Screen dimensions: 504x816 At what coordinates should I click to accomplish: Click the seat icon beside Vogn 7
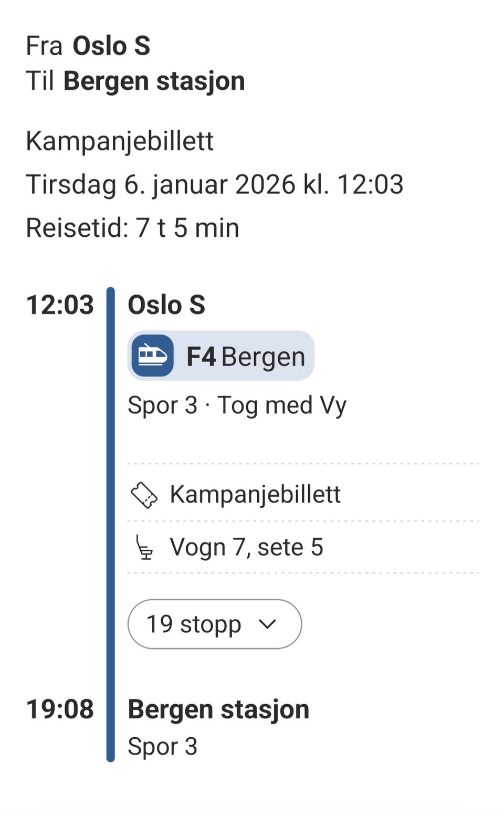tap(144, 547)
